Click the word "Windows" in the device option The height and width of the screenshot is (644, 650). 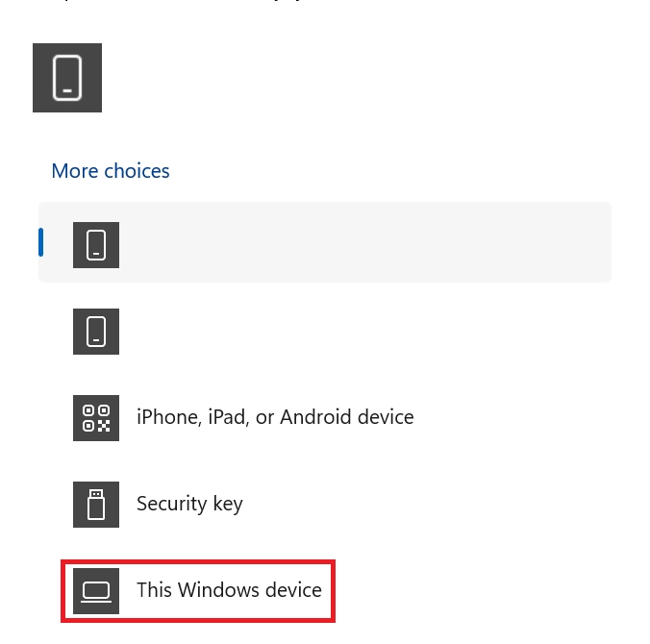tap(217, 590)
